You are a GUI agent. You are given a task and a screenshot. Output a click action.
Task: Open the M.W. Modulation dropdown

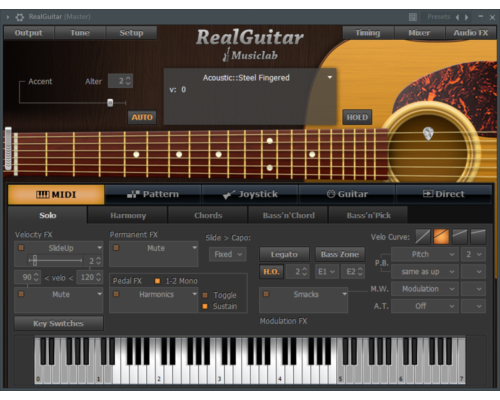tap(424, 289)
